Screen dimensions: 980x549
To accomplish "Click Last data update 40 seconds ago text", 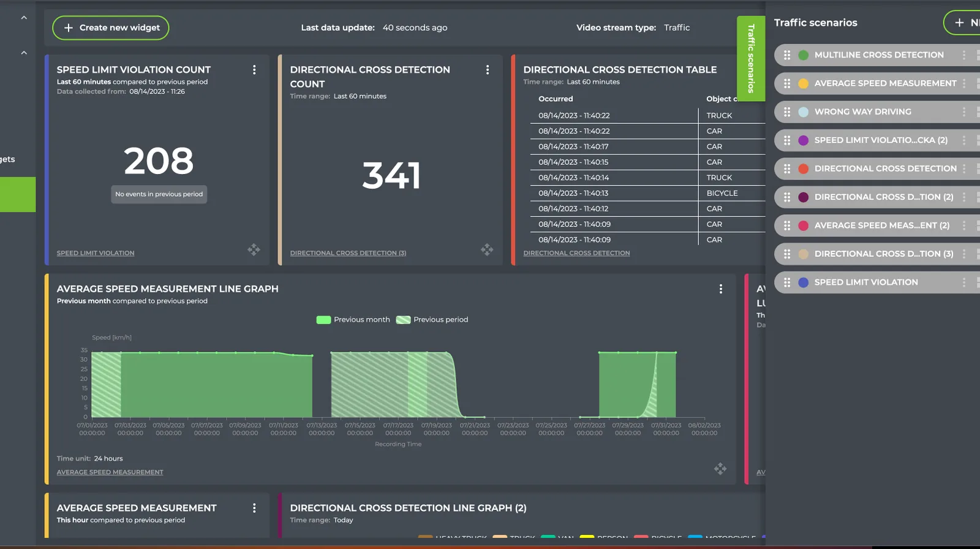I will [374, 28].
